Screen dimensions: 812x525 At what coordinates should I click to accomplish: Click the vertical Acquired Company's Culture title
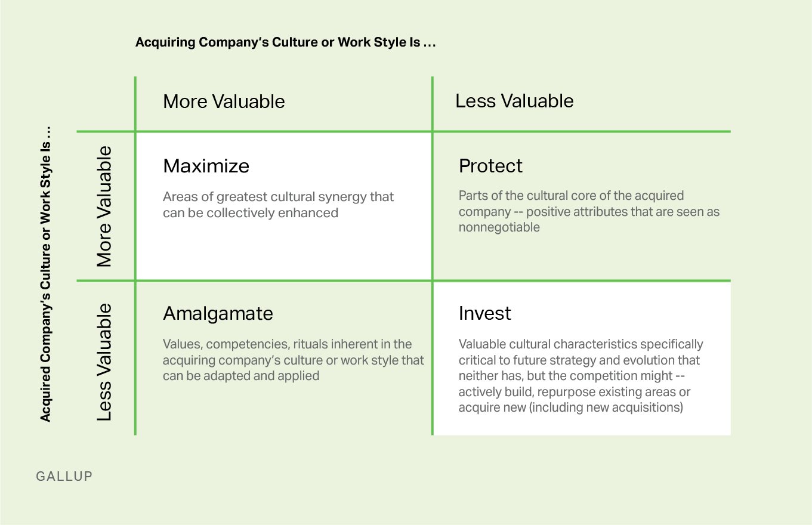pos(46,274)
